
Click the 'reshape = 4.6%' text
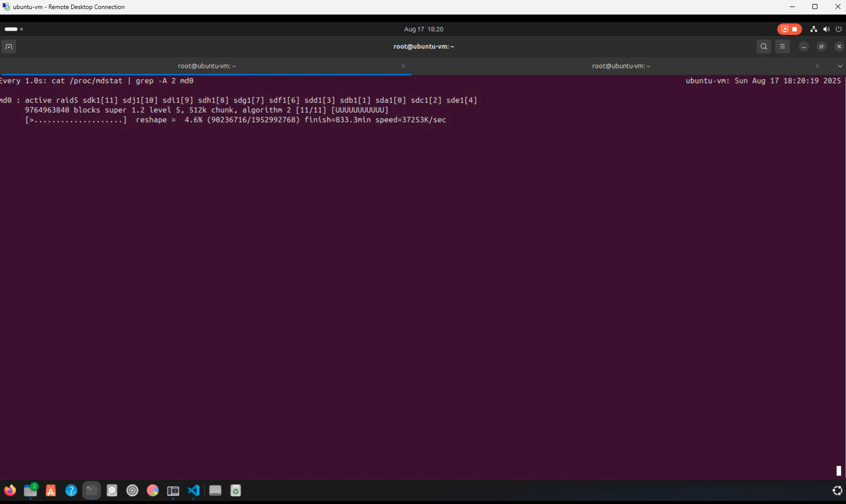(x=169, y=120)
